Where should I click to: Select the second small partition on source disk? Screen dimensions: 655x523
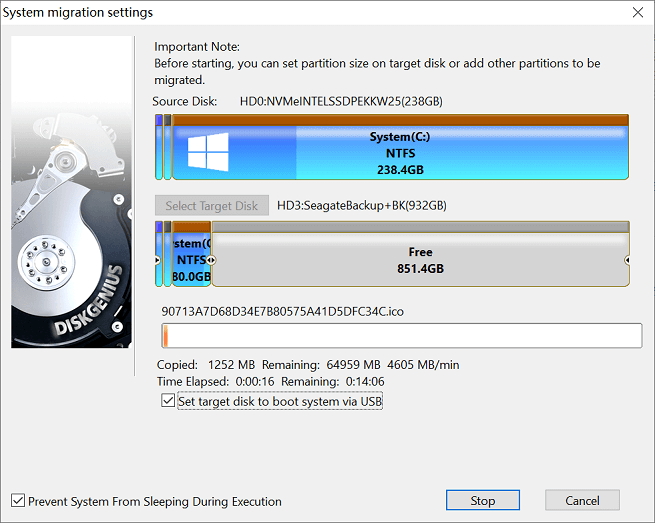[167, 150]
